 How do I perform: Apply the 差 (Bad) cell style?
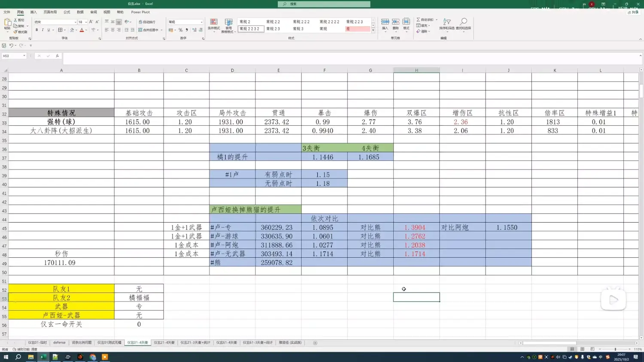[x=357, y=29]
